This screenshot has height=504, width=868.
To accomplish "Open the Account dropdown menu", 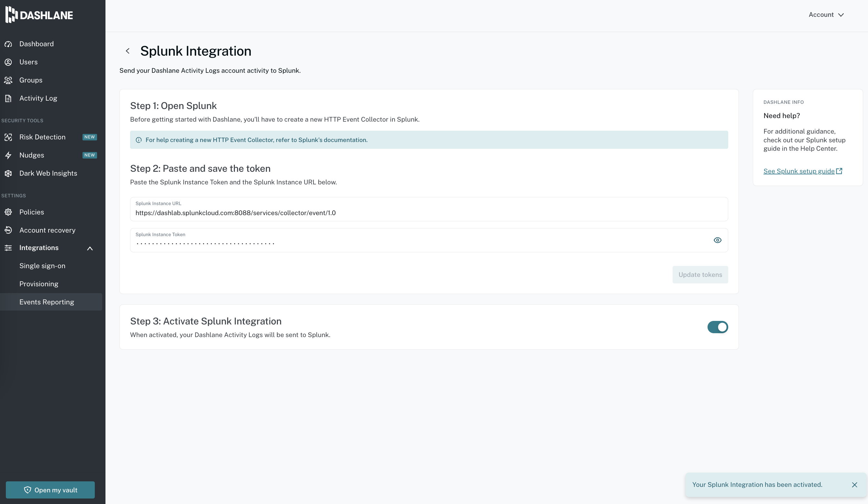I will click(x=826, y=15).
